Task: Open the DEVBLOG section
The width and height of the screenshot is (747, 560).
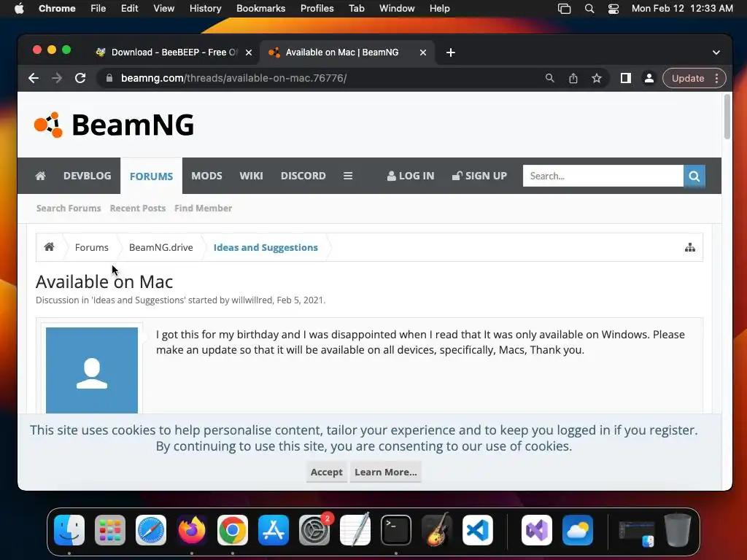Action: point(88,176)
